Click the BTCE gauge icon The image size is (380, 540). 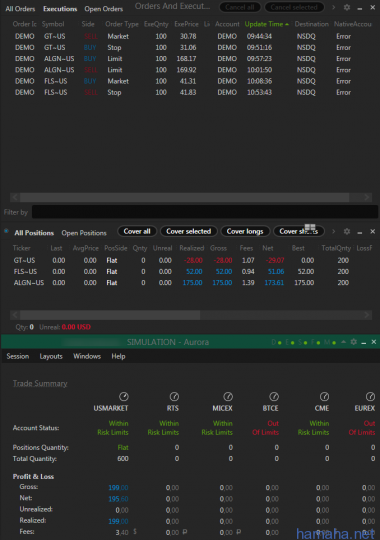tap(274, 397)
